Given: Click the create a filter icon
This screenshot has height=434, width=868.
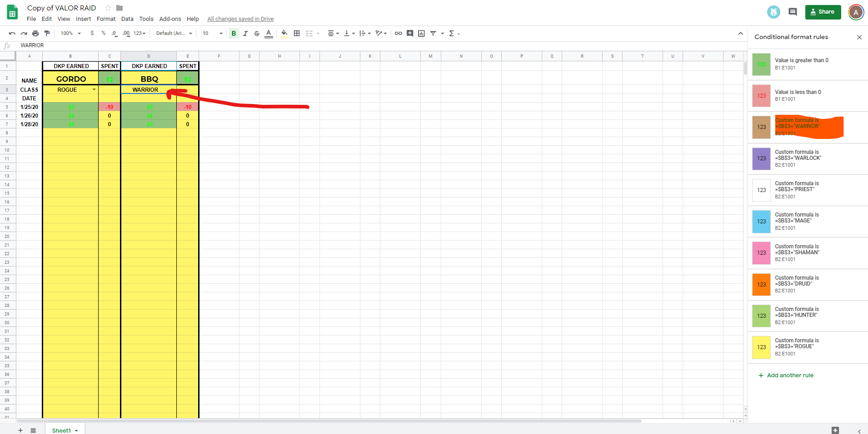Looking at the screenshot, I should click(x=433, y=33).
